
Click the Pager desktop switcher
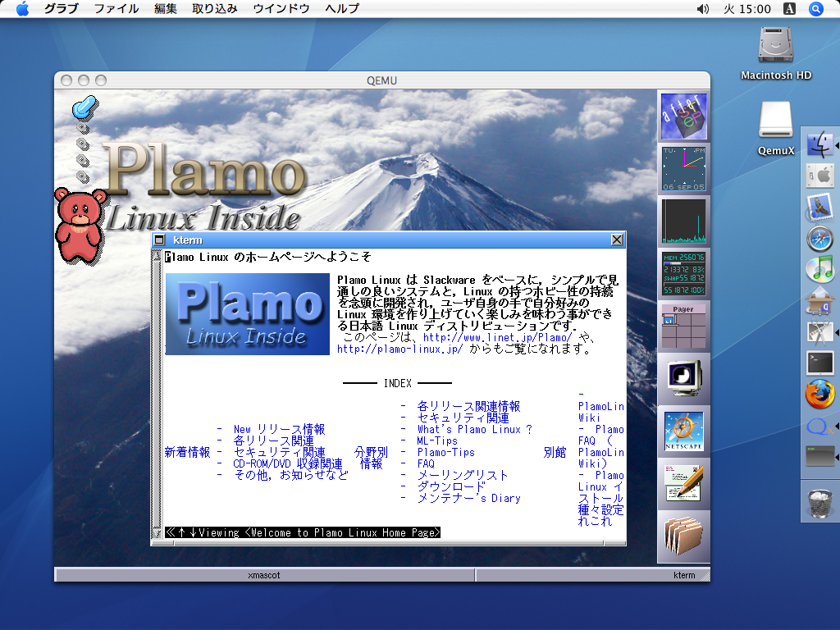pos(683,326)
